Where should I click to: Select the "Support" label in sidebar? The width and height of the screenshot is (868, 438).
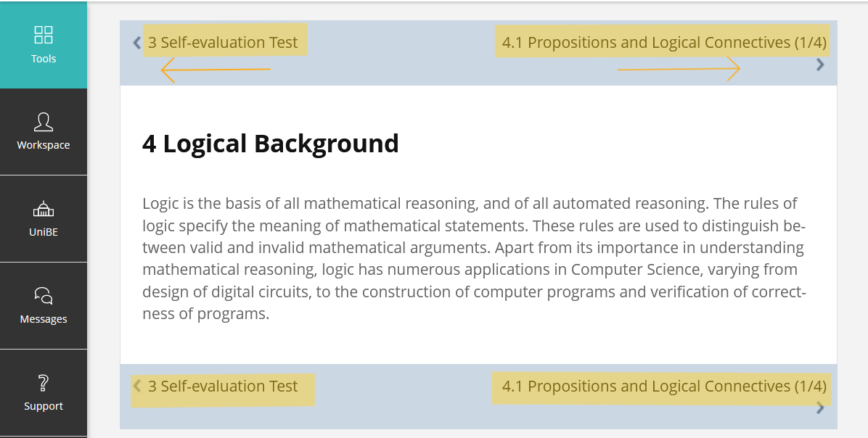coord(44,406)
